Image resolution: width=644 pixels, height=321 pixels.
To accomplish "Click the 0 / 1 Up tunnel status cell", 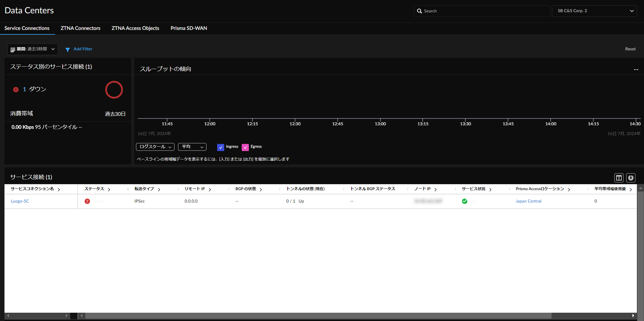I will click(295, 201).
